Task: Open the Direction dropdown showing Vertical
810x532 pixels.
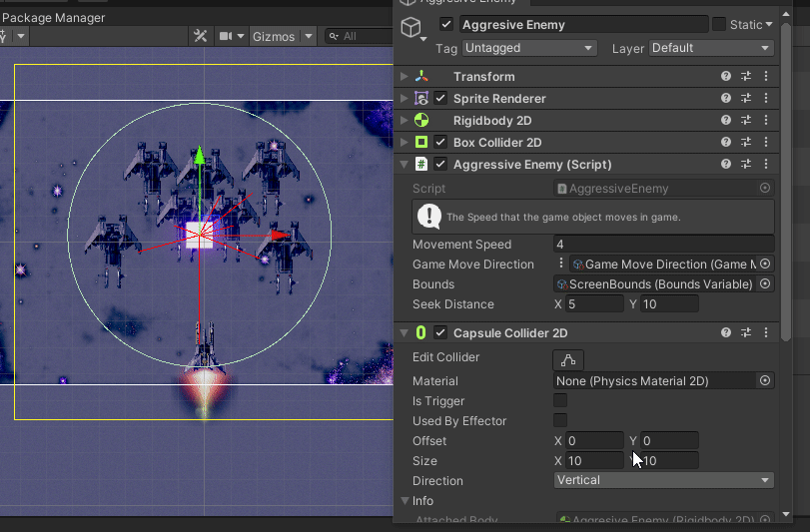Action: point(664,480)
